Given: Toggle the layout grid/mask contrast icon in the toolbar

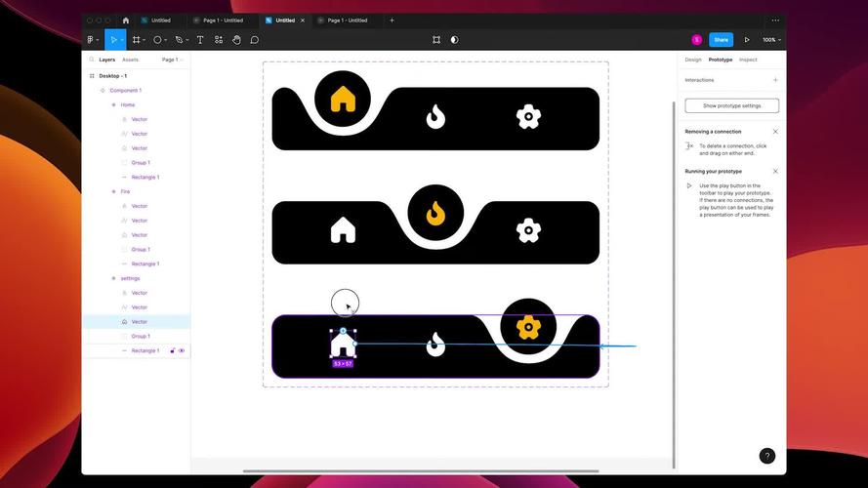Looking at the screenshot, I should point(454,40).
